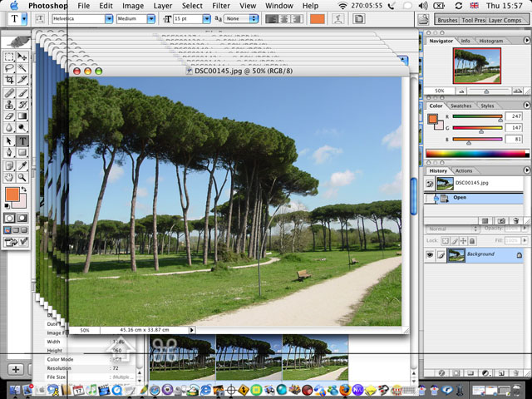Select Standard Screen Mode button

tap(7, 230)
